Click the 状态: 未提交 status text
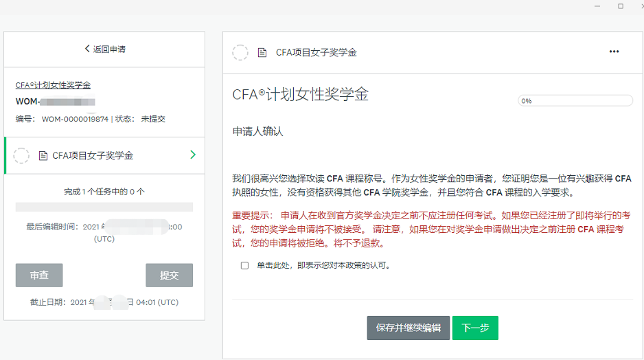644x360 pixels. pos(140,119)
